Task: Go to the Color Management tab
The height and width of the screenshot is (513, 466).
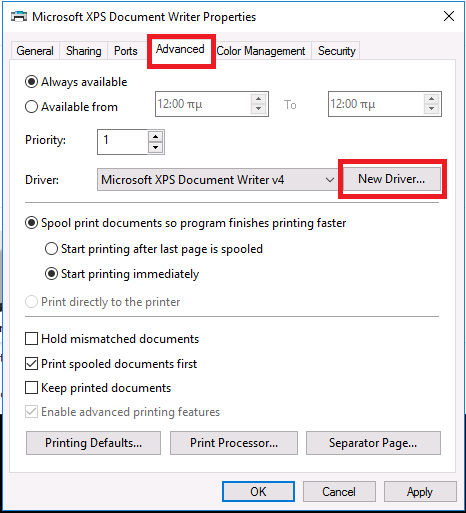Action: tap(261, 51)
